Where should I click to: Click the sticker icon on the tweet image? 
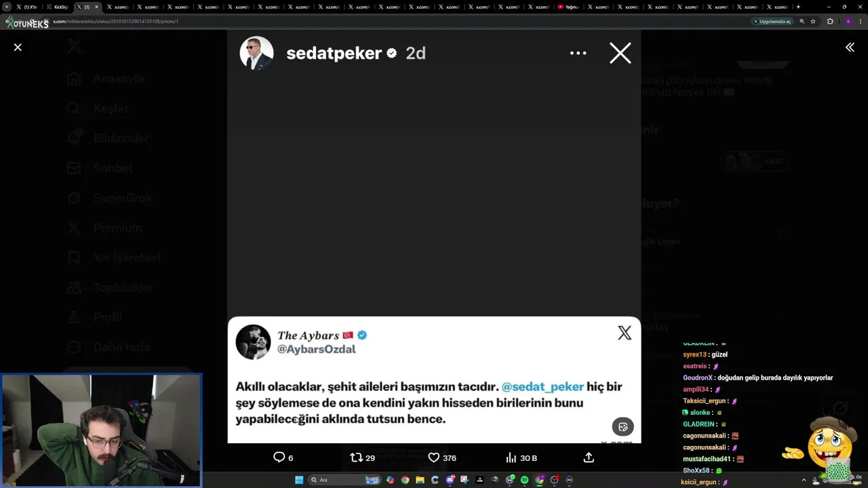623,426
